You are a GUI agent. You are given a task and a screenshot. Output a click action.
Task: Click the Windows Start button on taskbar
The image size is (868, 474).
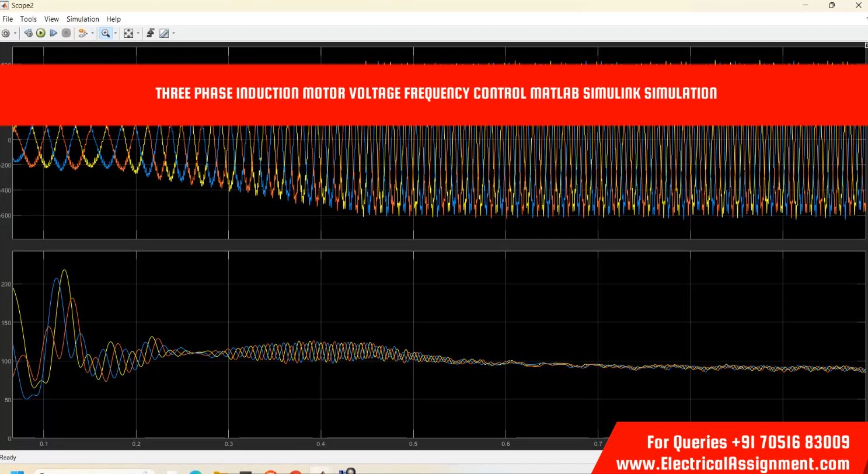(x=18, y=470)
